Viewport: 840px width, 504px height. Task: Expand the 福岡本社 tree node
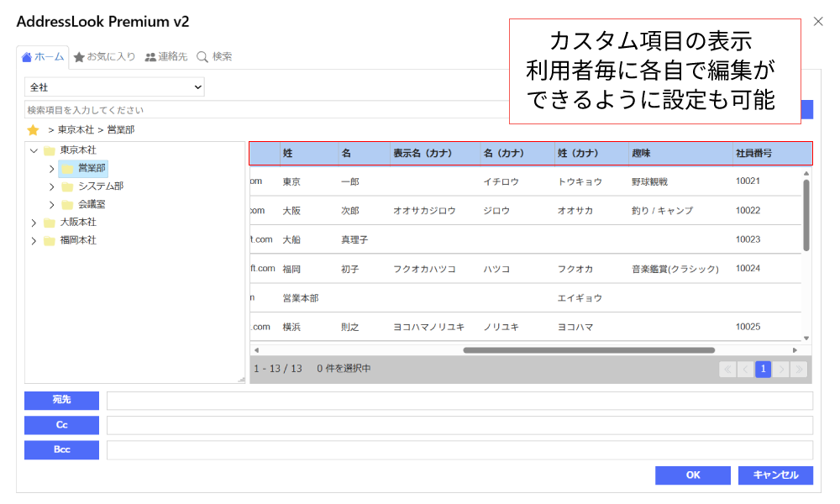(x=34, y=240)
